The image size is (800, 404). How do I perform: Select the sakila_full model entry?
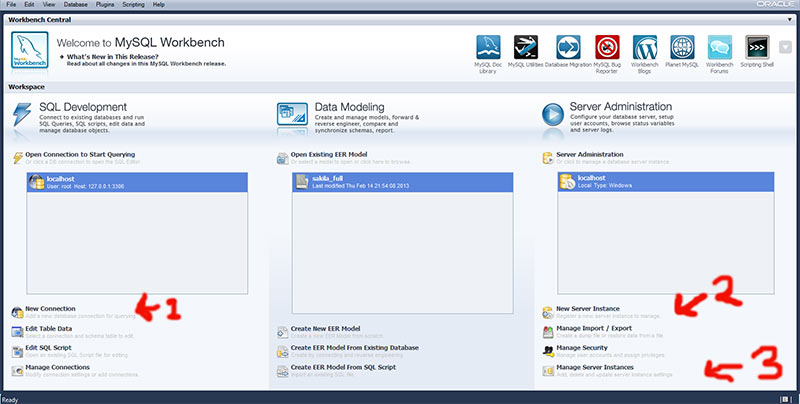point(403,182)
